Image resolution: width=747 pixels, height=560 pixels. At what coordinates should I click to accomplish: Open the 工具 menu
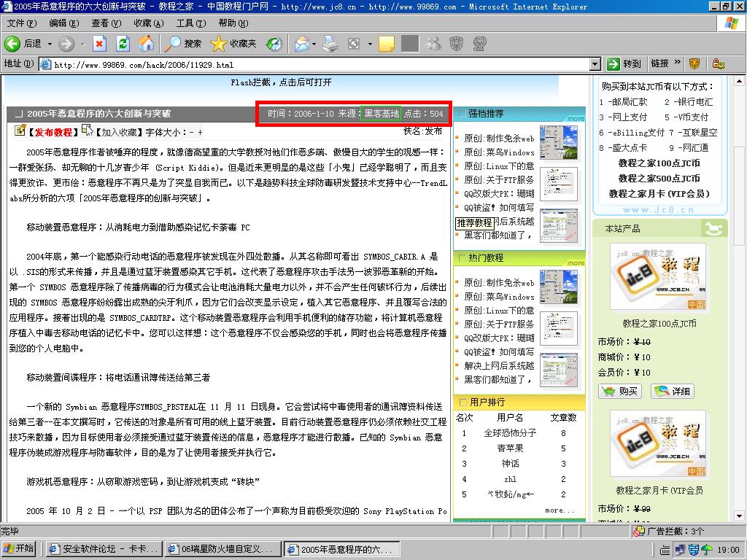coord(191,23)
